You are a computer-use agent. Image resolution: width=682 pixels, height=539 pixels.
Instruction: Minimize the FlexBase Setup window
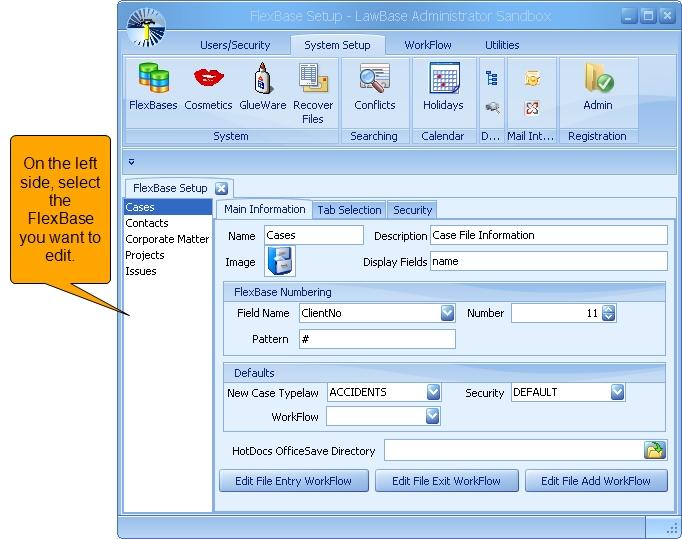point(629,17)
